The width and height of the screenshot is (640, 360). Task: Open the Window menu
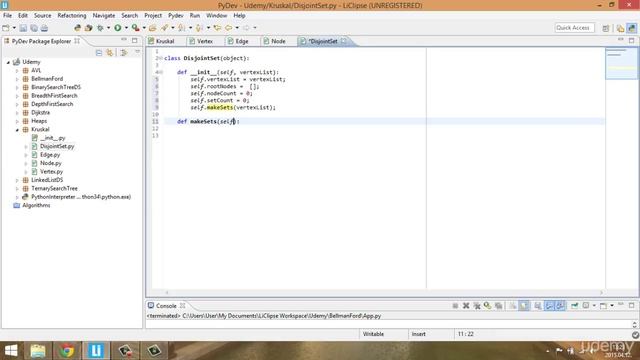(216, 16)
